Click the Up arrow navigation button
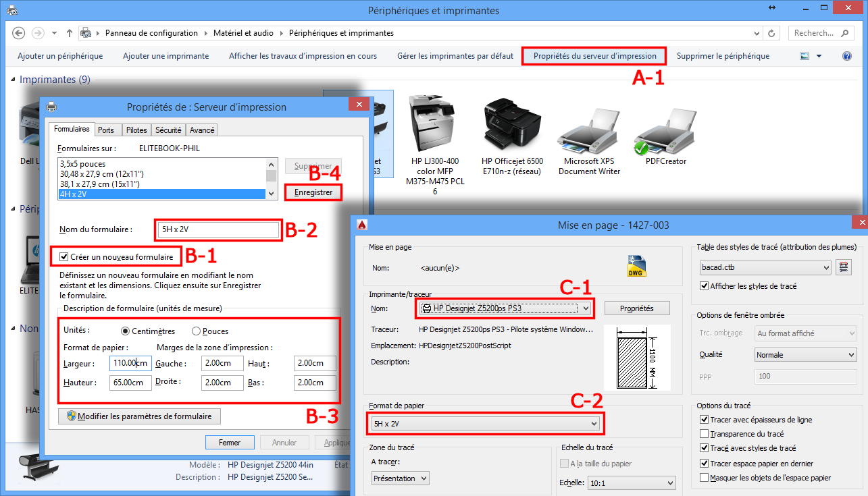The width and height of the screenshot is (868, 496). [70, 33]
